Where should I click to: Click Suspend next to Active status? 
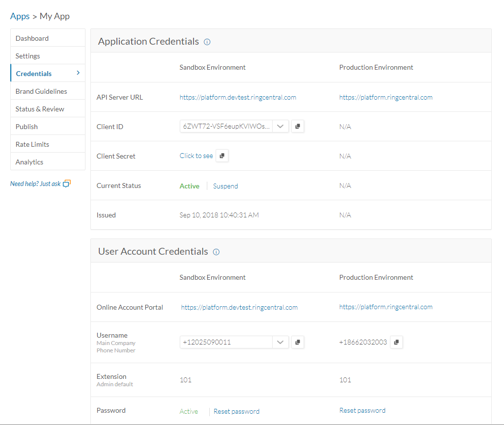[x=225, y=186]
